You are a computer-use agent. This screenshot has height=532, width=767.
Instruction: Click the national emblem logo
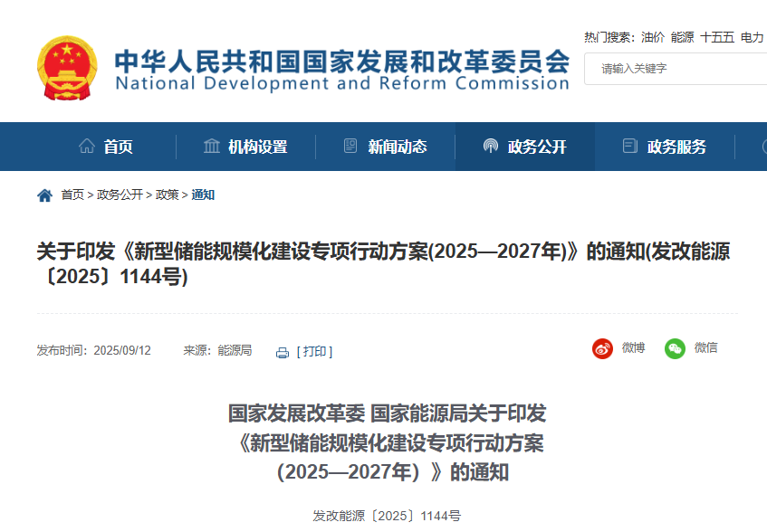click(66, 68)
